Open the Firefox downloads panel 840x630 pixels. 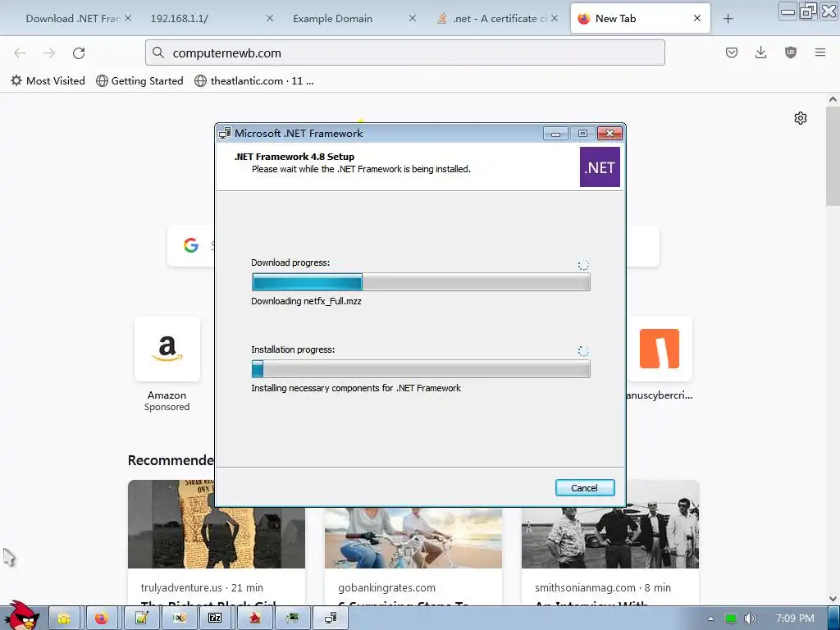[760, 52]
